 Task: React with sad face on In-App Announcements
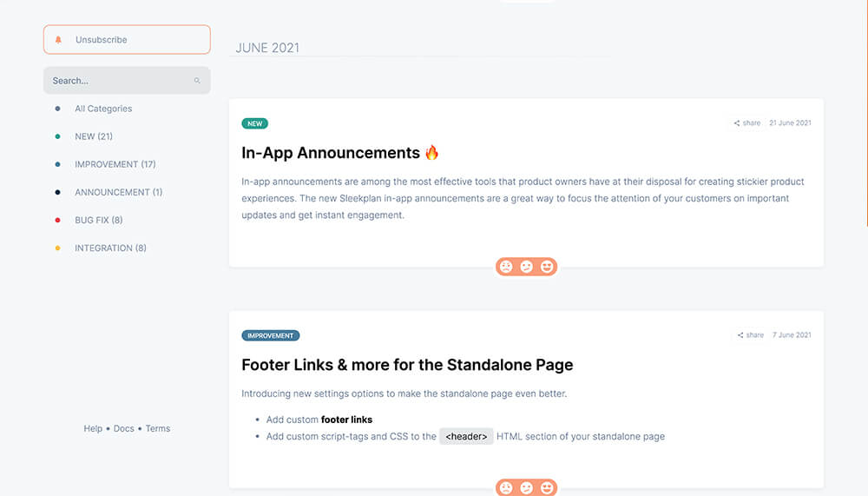(506, 267)
